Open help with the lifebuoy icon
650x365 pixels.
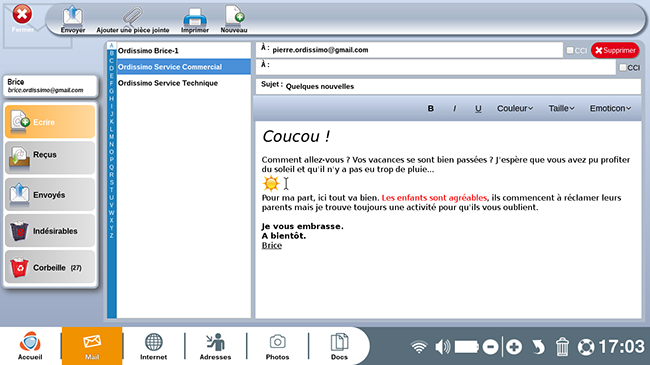pyautogui.click(x=586, y=347)
